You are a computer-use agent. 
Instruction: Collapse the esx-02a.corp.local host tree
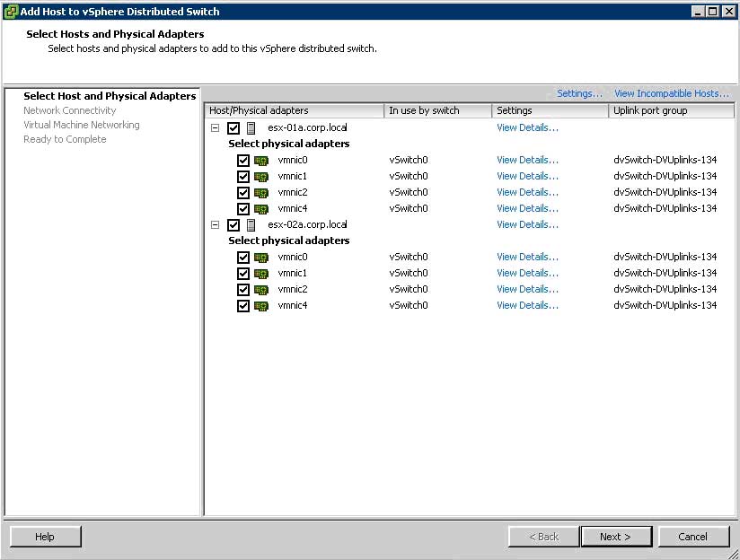pyautogui.click(x=216, y=225)
